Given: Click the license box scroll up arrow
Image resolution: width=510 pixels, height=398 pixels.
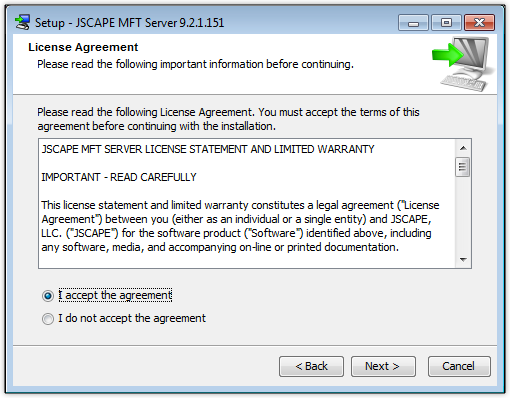Looking at the screenshot, I should (463, 148).
